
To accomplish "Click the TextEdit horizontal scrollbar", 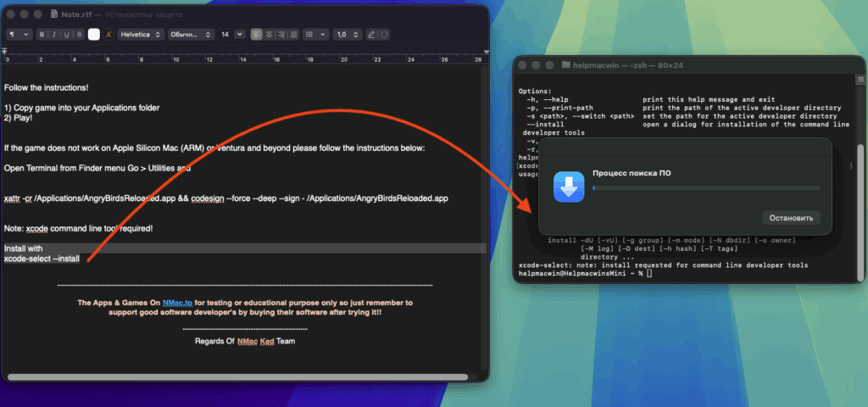I will (x=238, y=377).
